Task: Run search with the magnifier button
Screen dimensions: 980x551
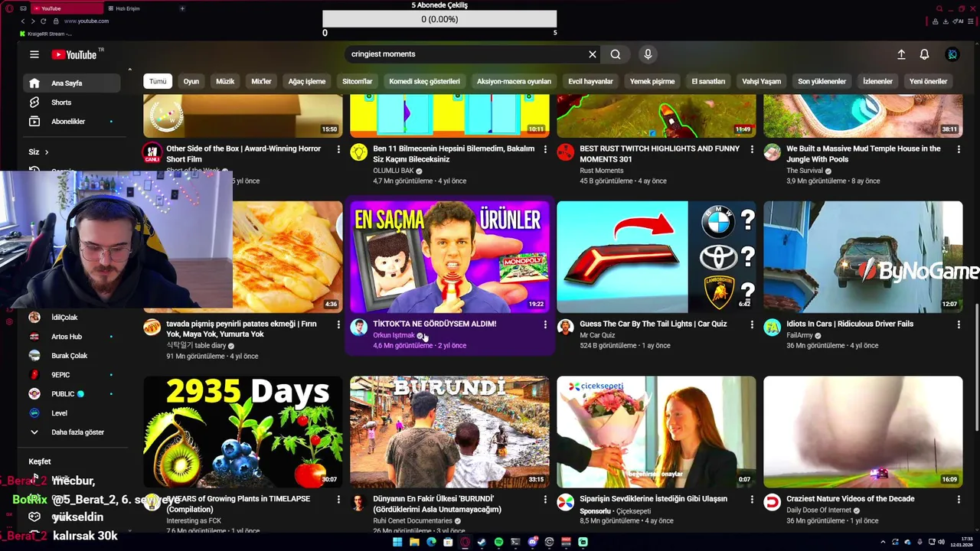Action: tap(616, 54)
